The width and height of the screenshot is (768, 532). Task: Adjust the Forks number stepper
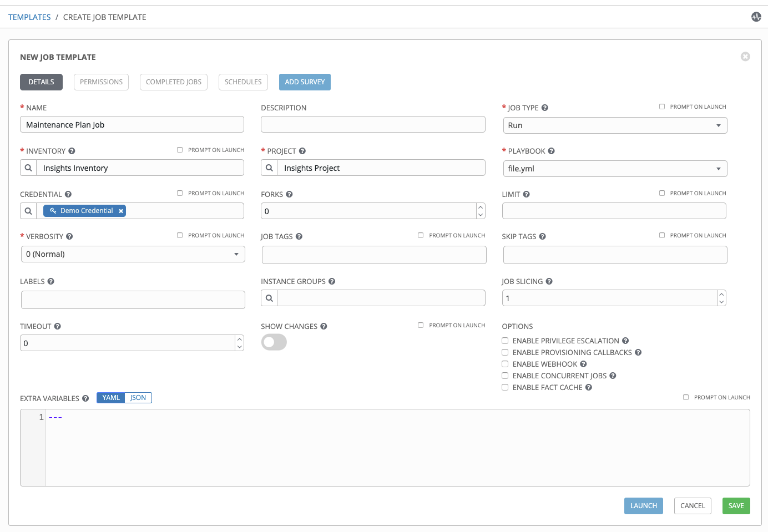pos(481,211)
